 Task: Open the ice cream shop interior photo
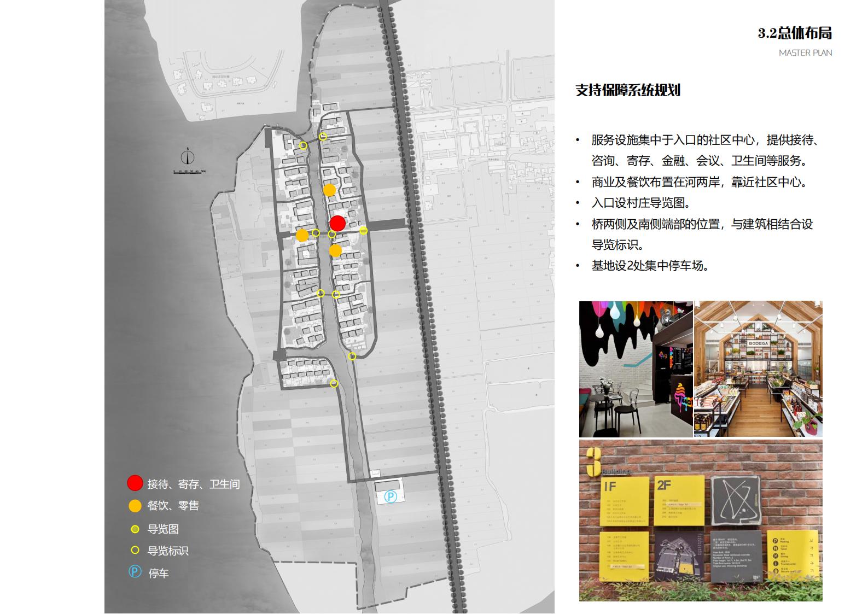coord(636,369)
